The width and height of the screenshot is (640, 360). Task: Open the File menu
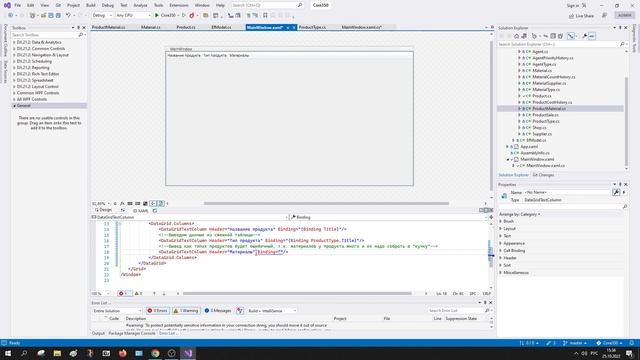pyautogui.click(x=18, y=5)
